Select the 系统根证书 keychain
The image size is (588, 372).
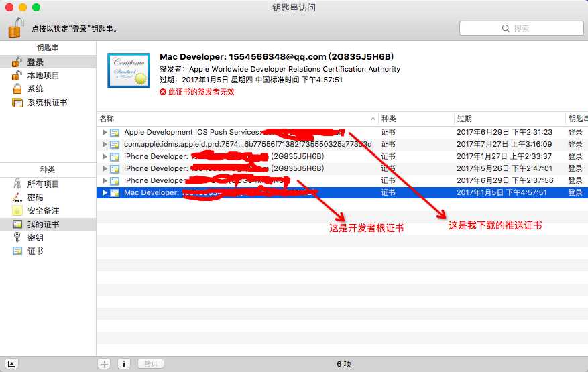tap(48, 103)
